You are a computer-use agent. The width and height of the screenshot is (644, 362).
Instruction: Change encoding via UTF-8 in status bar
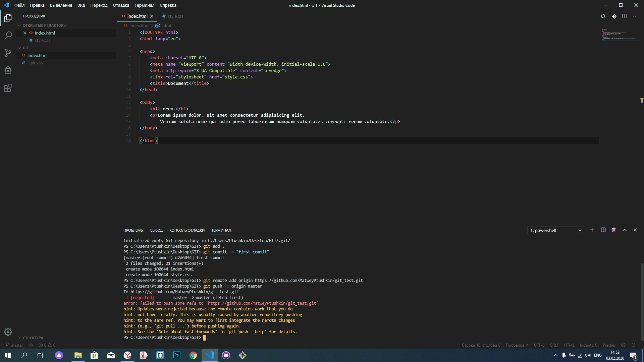(x=539, y=345)
